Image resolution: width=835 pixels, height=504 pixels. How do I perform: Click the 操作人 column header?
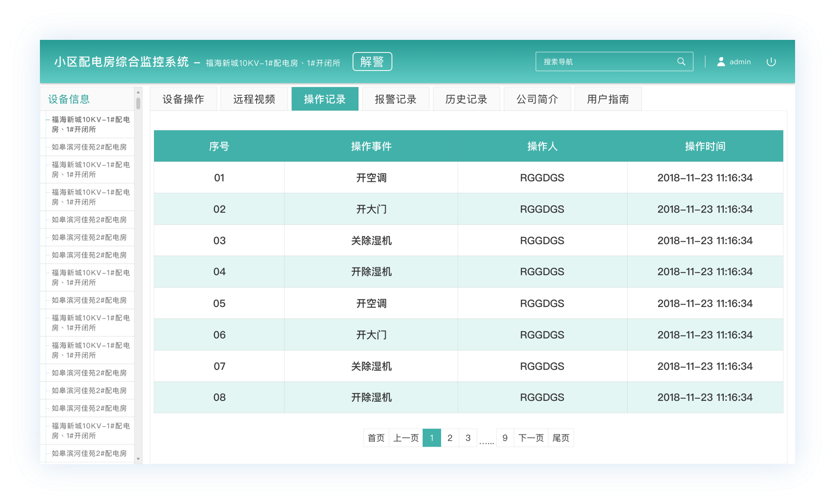coord(542,146)
